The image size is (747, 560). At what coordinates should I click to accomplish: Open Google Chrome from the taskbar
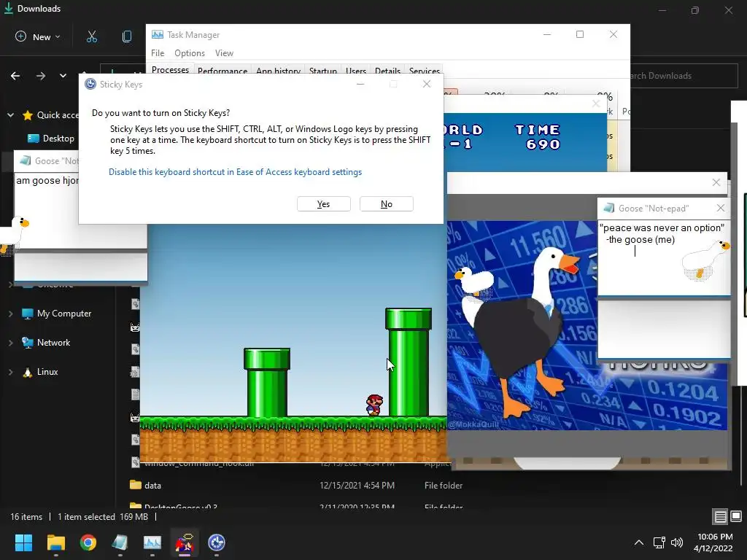click(x=88, y=542)
